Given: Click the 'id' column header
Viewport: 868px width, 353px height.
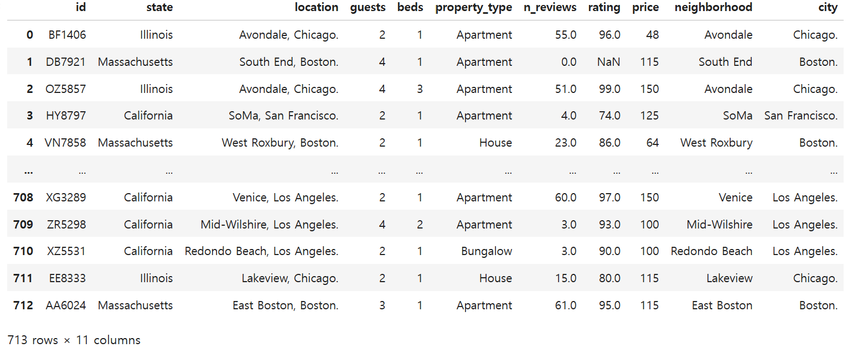Looking at the screenshot, I should [80, 8].
